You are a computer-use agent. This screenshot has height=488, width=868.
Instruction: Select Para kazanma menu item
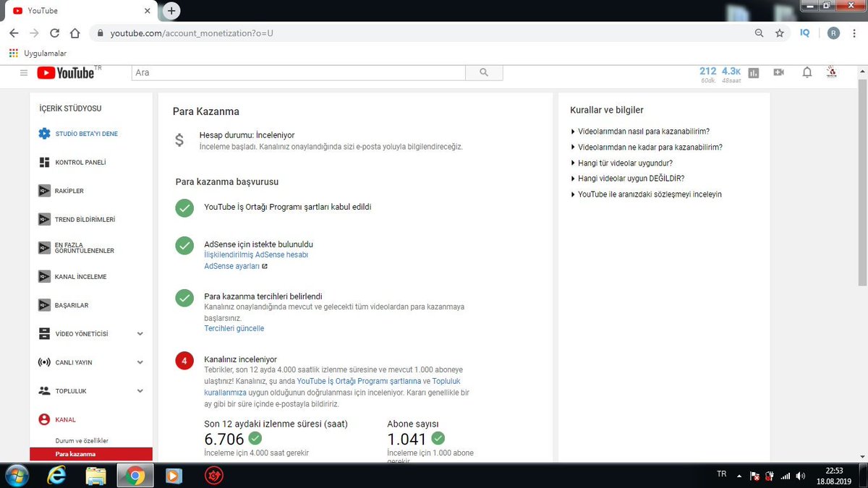91,454
